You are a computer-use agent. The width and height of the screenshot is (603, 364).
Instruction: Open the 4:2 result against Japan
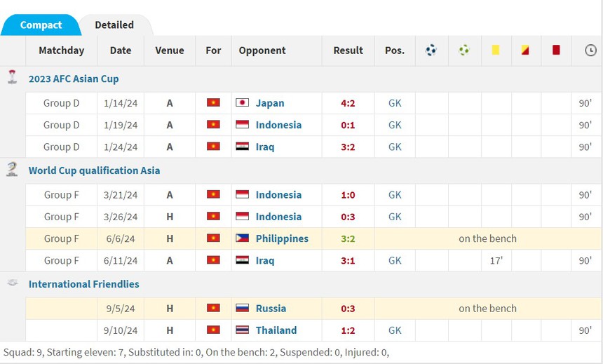(x=348, y=103)
